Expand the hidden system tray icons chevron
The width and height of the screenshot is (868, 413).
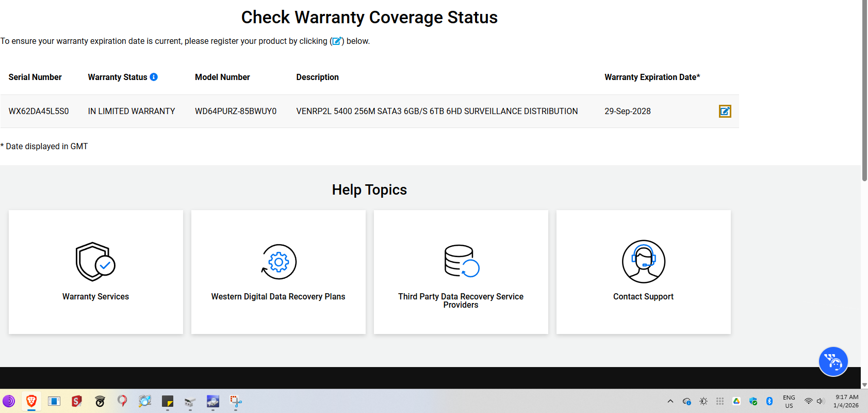[x=670, y=401]
